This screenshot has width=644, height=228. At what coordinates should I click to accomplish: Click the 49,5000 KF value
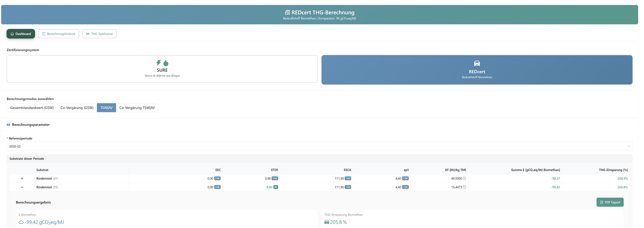(x=456, y=178)
